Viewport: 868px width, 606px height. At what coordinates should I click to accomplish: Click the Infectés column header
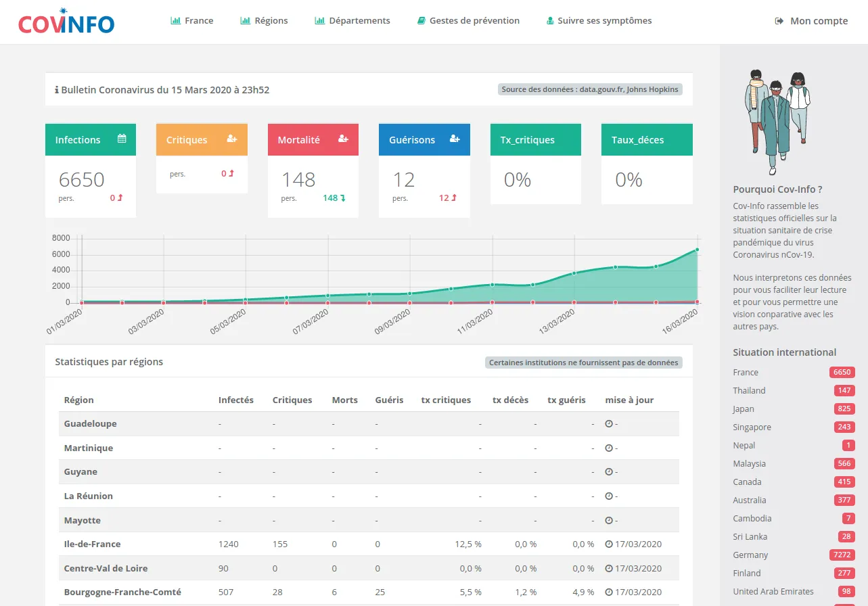(x=235, y=400)
